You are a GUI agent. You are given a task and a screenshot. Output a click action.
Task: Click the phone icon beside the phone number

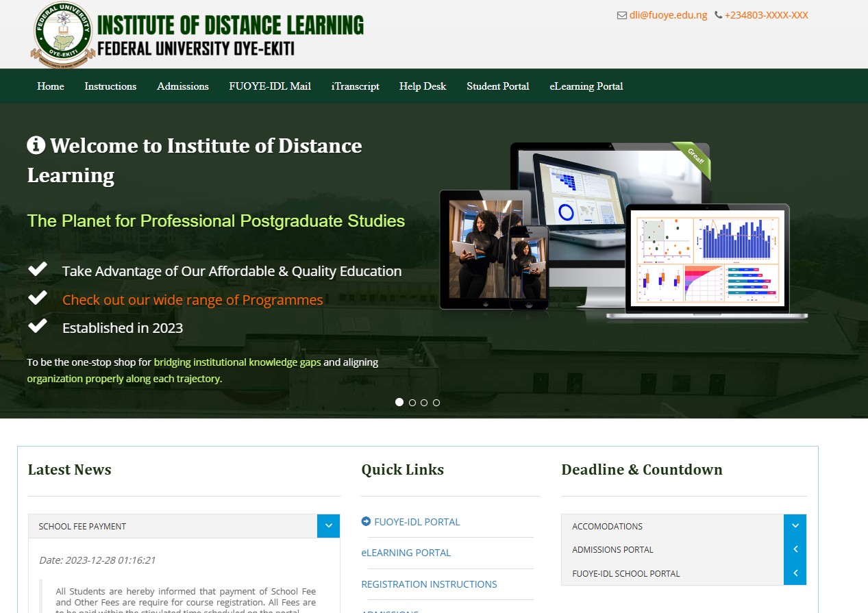coord(718,15)
